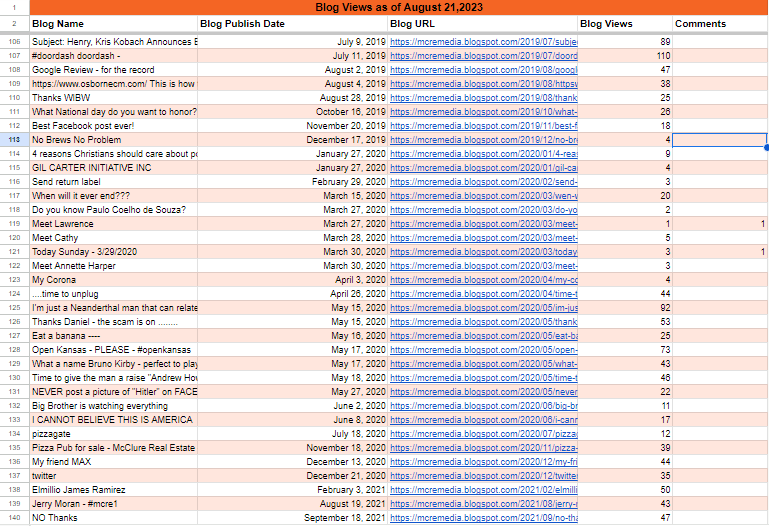Select cell 'Best Facebook post ever!'
The height and width of the screenshot is (526, 769).
tap(113, 126)
